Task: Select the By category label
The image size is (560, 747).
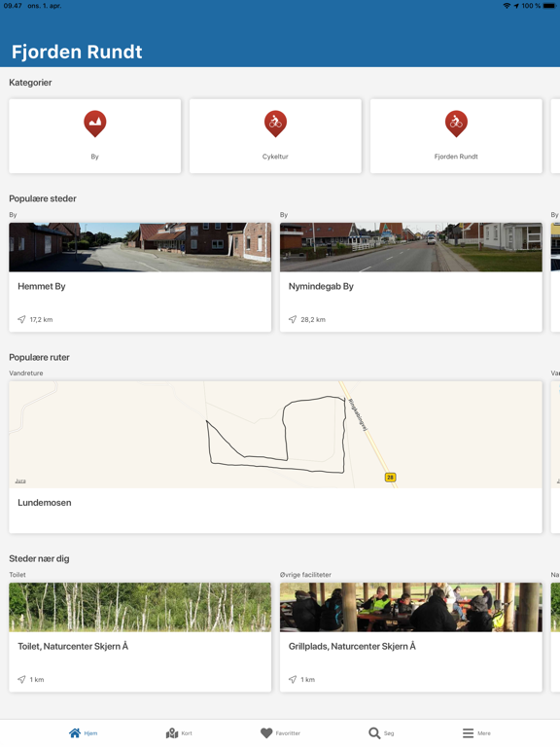Action: (x=94, y=157)
